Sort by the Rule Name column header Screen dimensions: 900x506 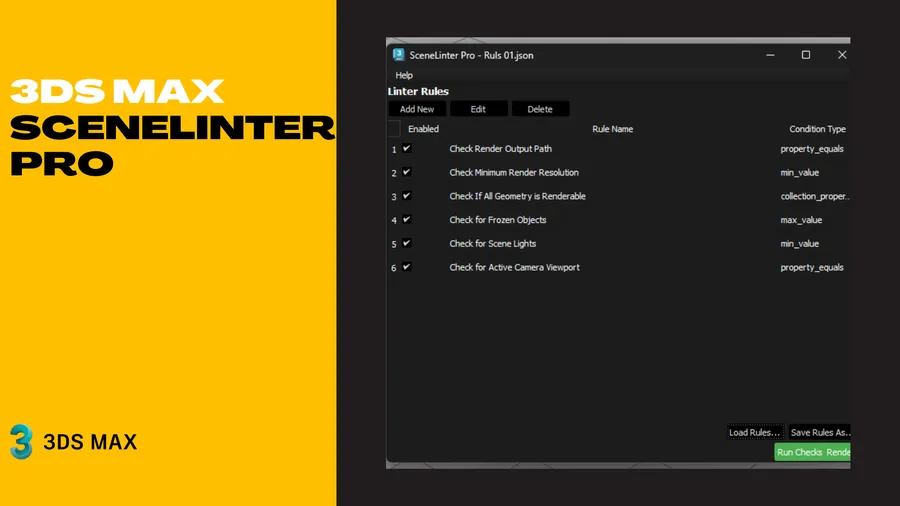(612, 129)
